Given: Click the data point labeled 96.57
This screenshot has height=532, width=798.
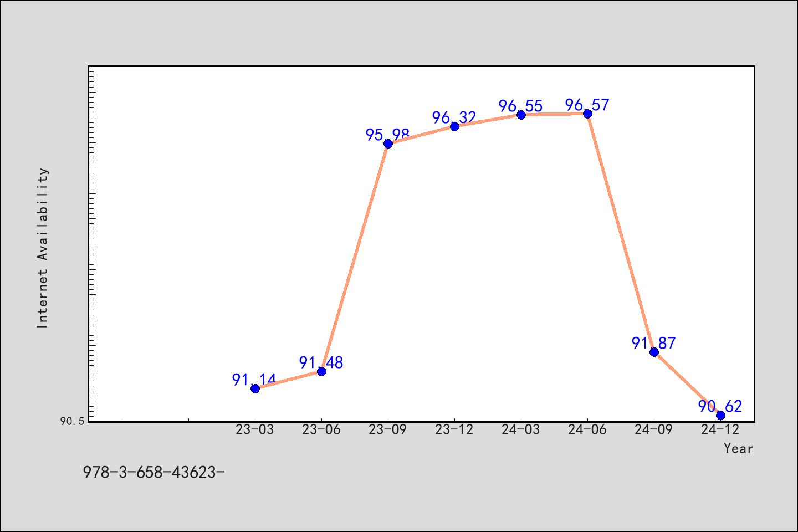Looking at the screenshot, I should pyautogui.click(x=587, y=114).
